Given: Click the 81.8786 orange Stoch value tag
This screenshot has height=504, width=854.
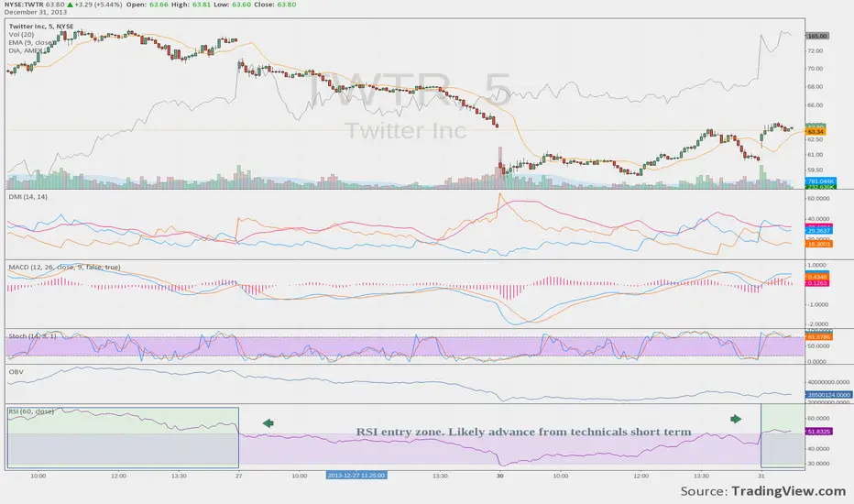Looking at the screenshot, I should pyautogui.click(x=818, y=336).
